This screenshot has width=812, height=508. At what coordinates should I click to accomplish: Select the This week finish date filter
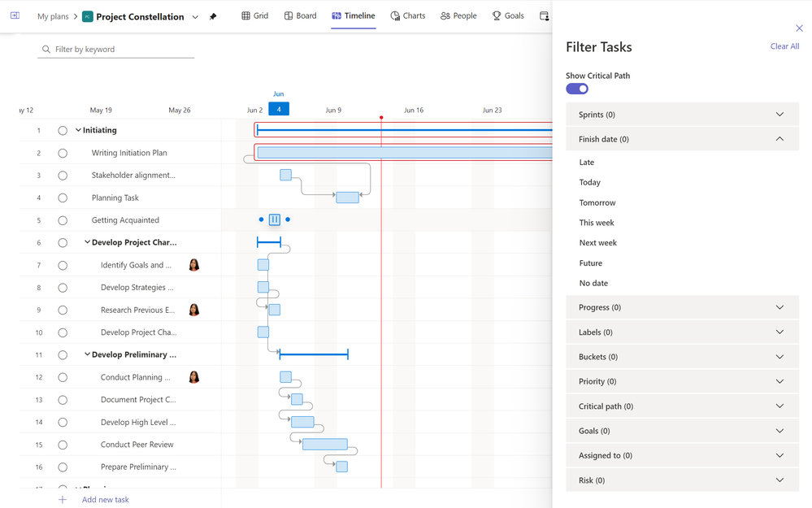pos(597,223)
